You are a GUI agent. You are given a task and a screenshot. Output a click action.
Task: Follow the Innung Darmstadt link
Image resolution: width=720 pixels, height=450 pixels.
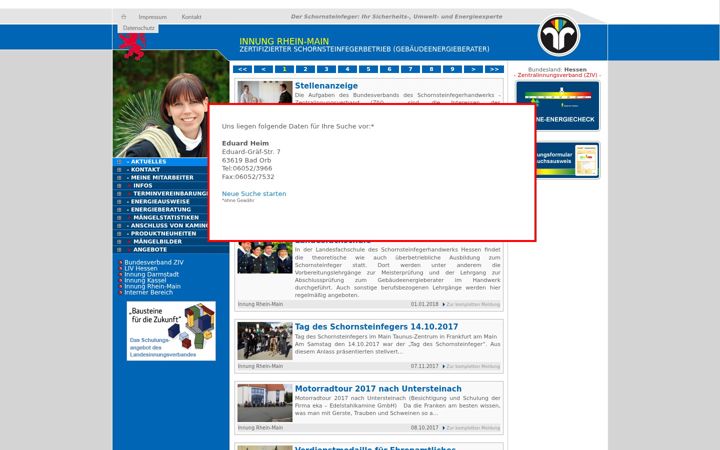[152, 274]
